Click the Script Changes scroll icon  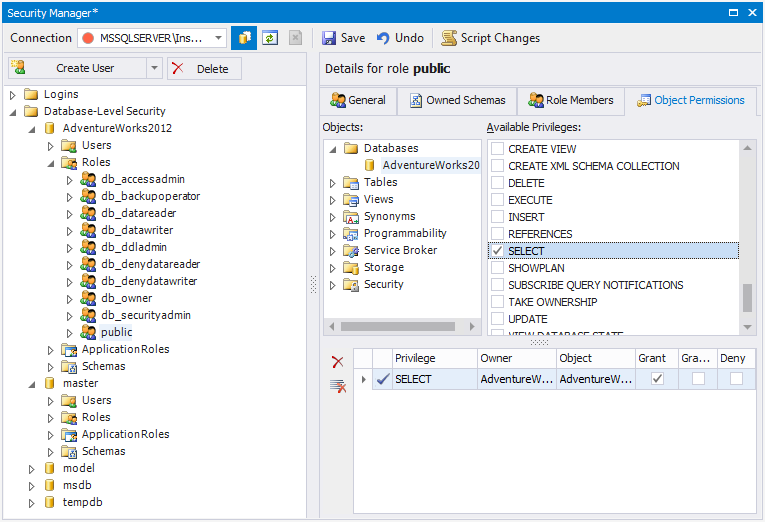[x=449, y=38]
